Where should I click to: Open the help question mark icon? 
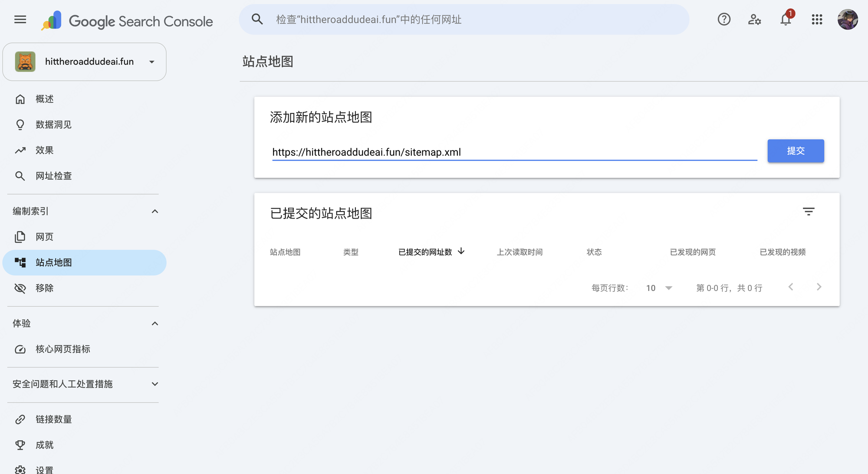pyautogui.click(x=724, y=20)
